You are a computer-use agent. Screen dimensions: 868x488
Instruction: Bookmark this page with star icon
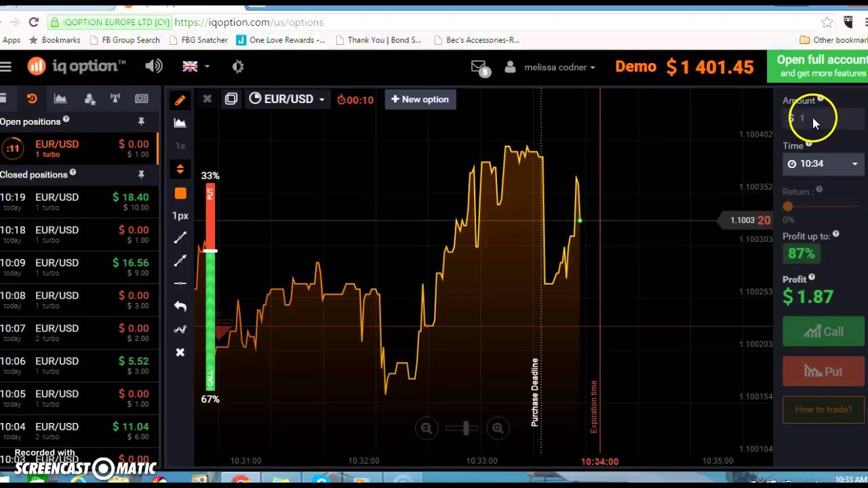point(827,22)
